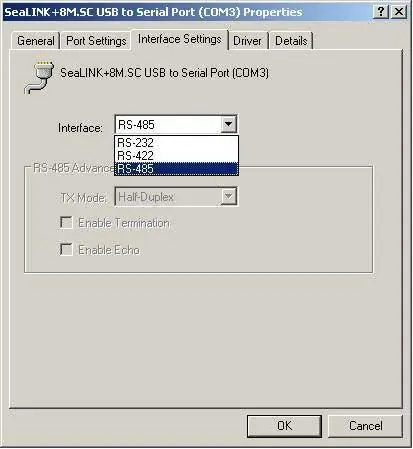Collapse the Interface dropdown using its arrow
Viewport: 413px width, 449px height.
coord(229,124)
